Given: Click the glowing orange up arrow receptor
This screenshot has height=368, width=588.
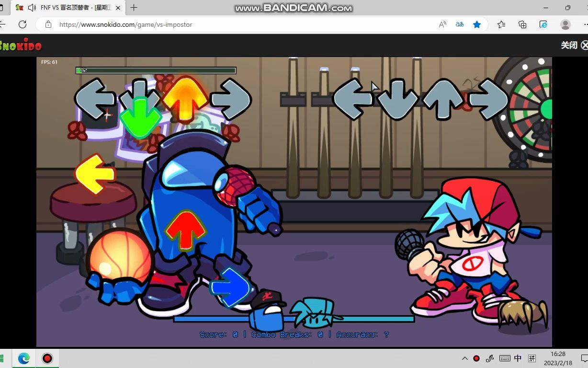Looking at the screenshot, I should (185, 99).
